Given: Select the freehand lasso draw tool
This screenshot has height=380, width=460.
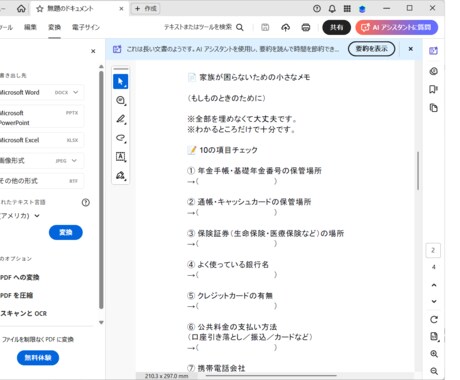Looking at the screenshot, I should click(x=120, y=138).
